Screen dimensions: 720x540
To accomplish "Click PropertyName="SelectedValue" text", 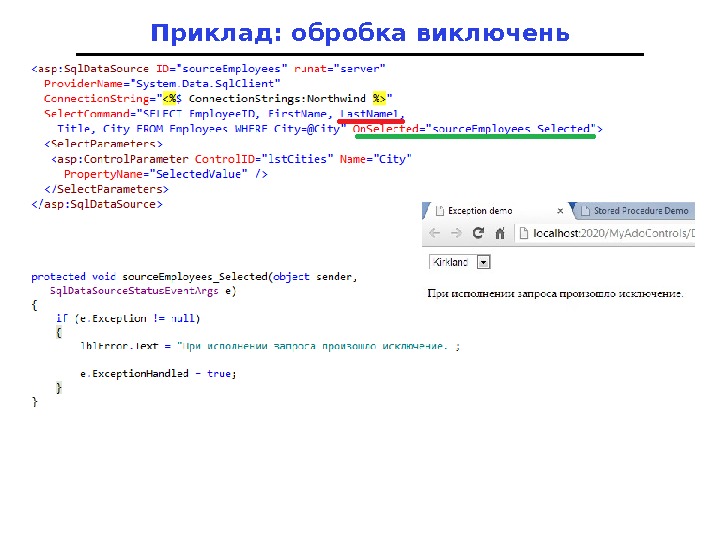I will tap(156, 174).
